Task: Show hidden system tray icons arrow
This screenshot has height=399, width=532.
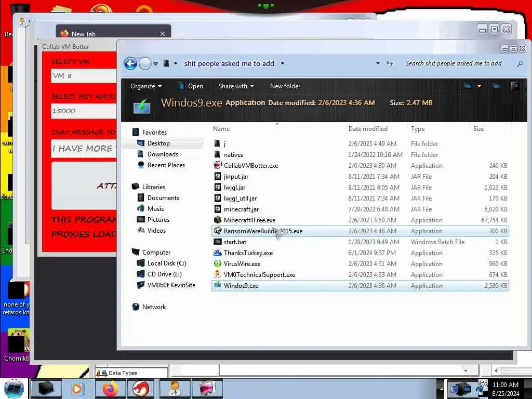Action: click(442, 389)
